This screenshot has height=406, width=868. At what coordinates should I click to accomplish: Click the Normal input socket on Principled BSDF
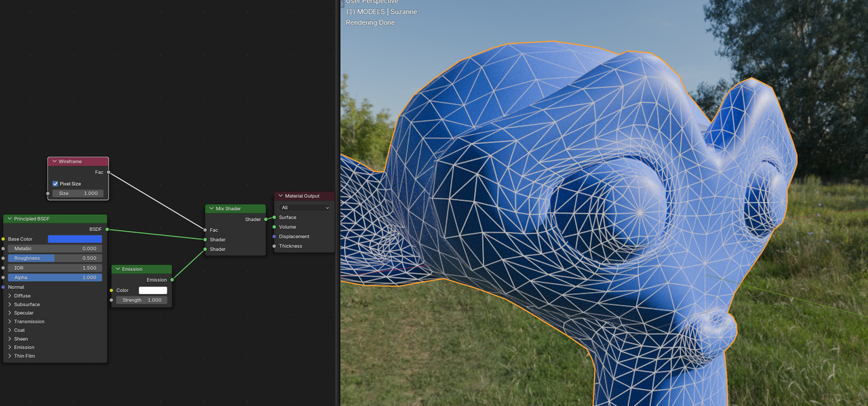click(3, 287)
